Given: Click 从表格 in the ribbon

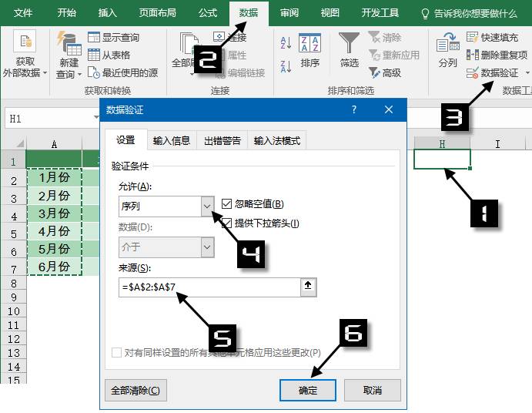Looking at the screenshot, I should pos(109,55).
